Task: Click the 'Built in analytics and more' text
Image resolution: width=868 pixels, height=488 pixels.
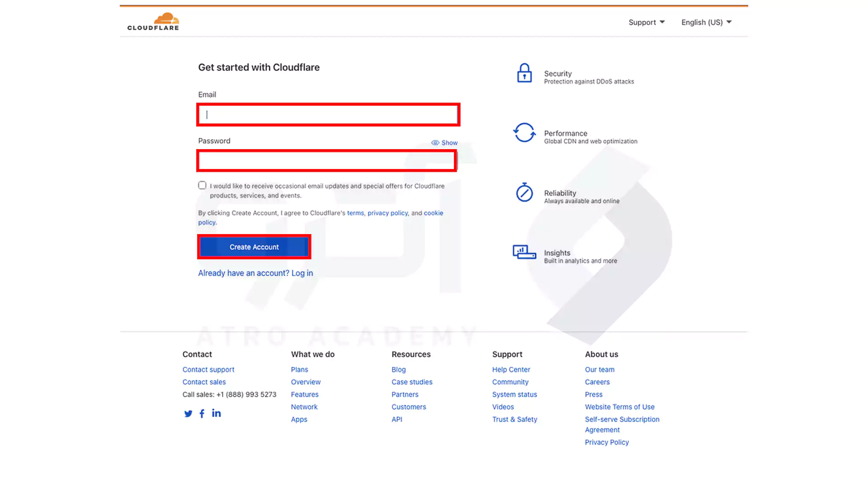Action: (580, 261)
